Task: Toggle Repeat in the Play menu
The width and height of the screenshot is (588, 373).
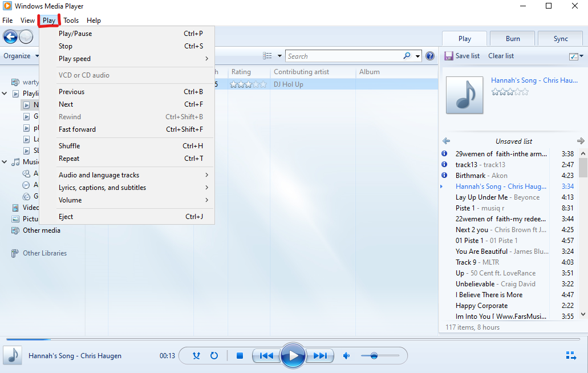Action: [x=127, y=159]
